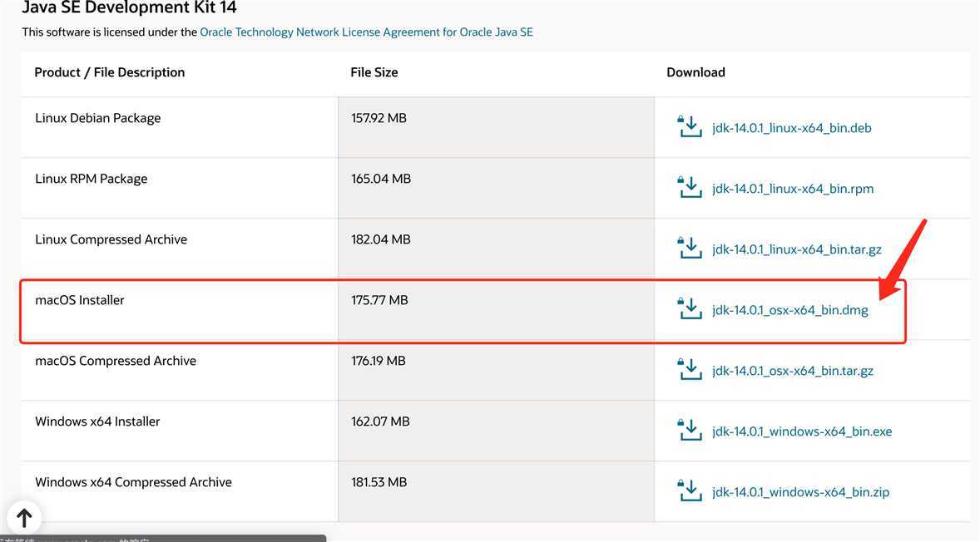
Task: Click the Product / File Description column header
Action: coord(110,72)
